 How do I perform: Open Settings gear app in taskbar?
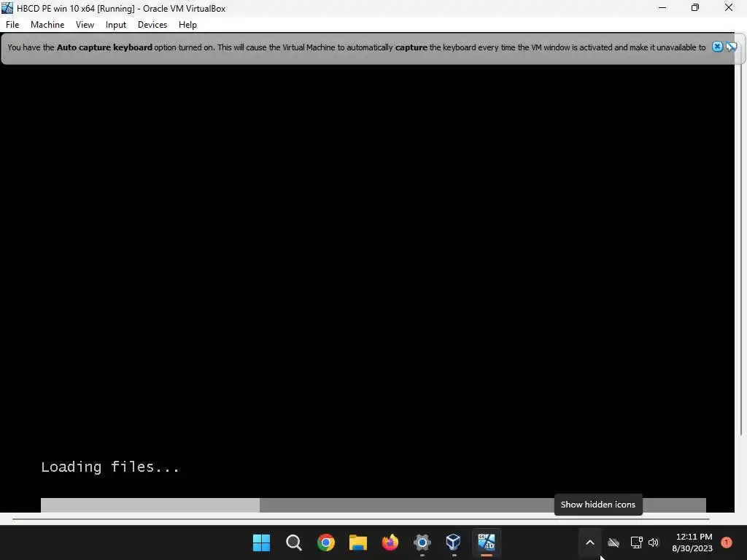422,542
